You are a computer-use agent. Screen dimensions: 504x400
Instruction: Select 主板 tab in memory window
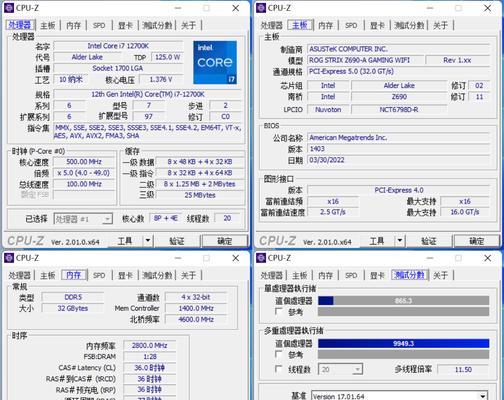click(x=48, y=275)
